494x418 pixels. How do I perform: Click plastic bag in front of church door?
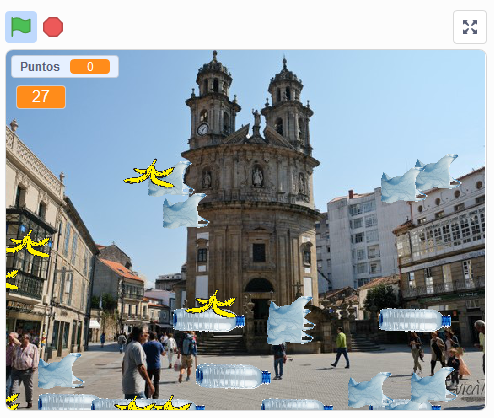pyautogui.click(x=290, y=321)
